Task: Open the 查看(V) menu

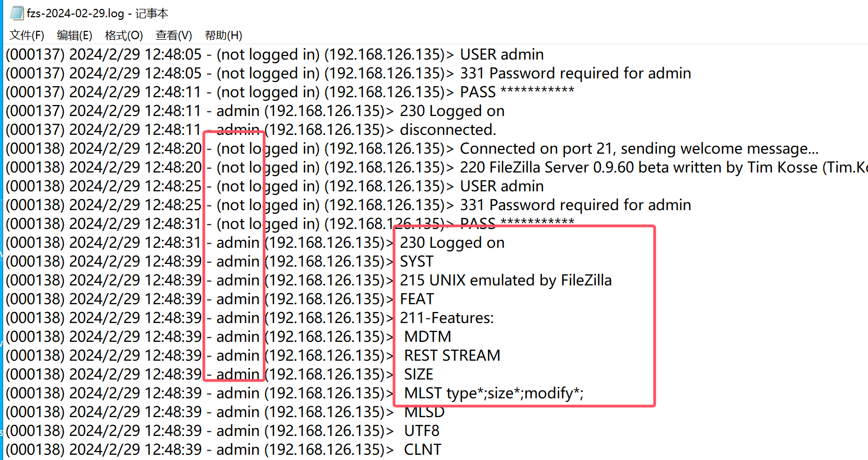Action: [174, 36]
